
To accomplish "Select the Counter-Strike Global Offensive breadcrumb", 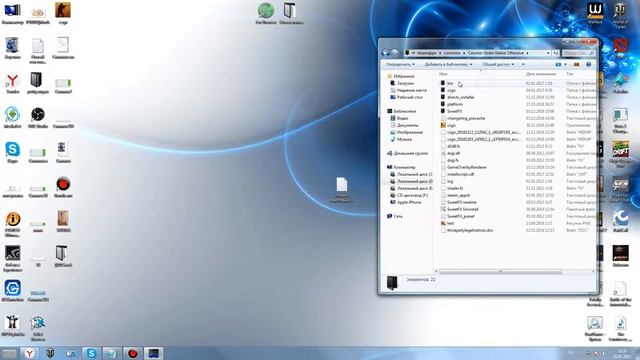I will pos(496,53).
